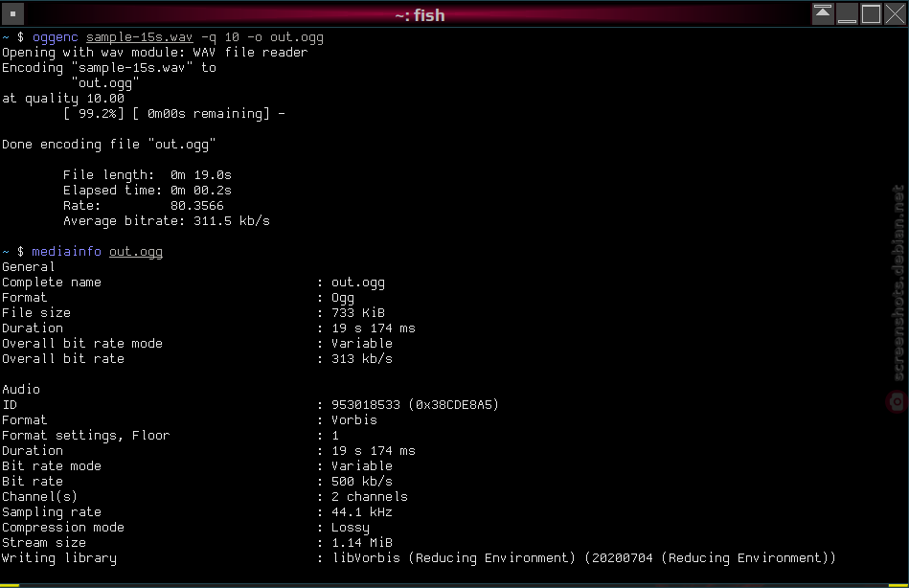909x588 pixels.
Task: Close the fish terminal window
Action: coord(895,14)
